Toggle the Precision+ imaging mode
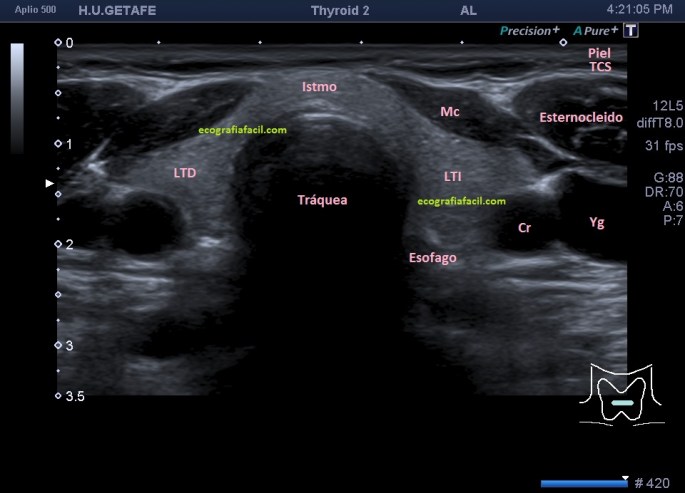 point(530,30)
